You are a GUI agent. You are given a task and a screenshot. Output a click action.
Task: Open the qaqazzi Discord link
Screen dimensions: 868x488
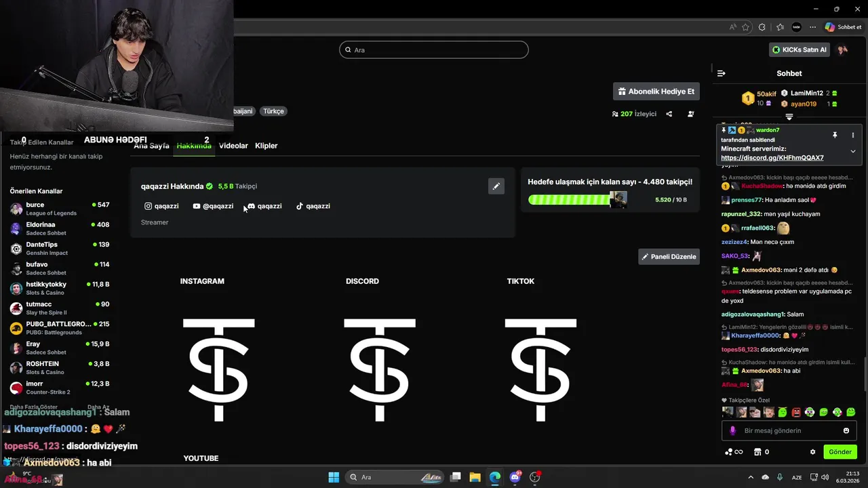[264, 206]
